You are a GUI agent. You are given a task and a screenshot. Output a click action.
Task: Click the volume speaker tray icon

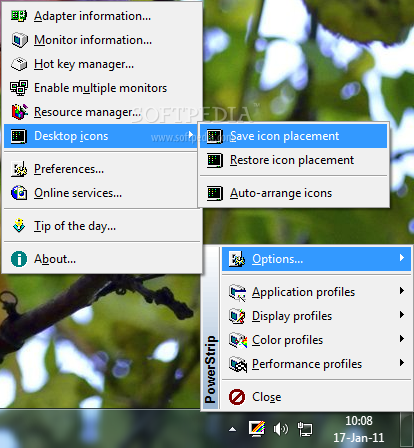point(281,429)
